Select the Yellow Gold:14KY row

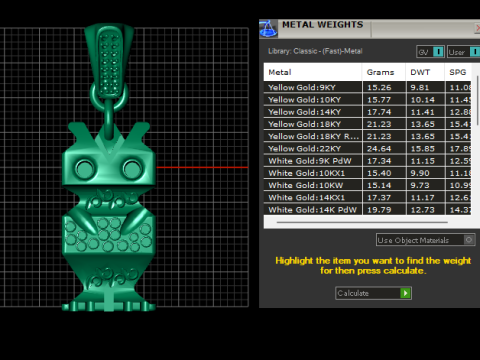tap(367, 112)
